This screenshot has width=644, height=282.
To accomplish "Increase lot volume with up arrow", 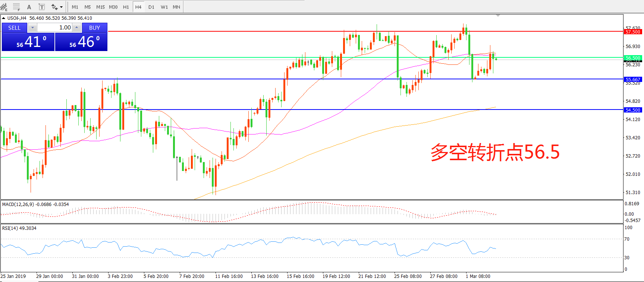I will [x=76, y=28].
